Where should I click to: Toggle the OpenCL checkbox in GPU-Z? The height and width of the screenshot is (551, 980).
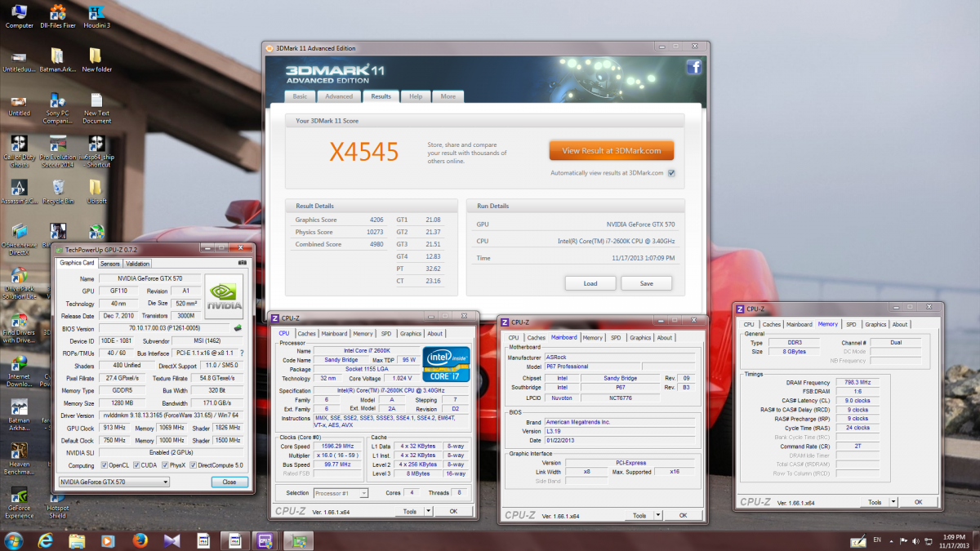tap(105, 465)
